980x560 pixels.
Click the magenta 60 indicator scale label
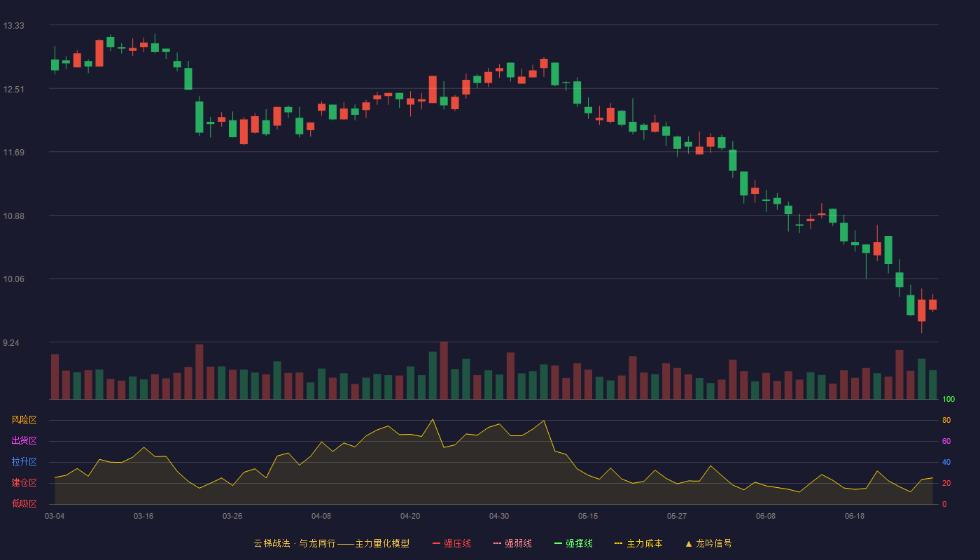pos(946,442)
